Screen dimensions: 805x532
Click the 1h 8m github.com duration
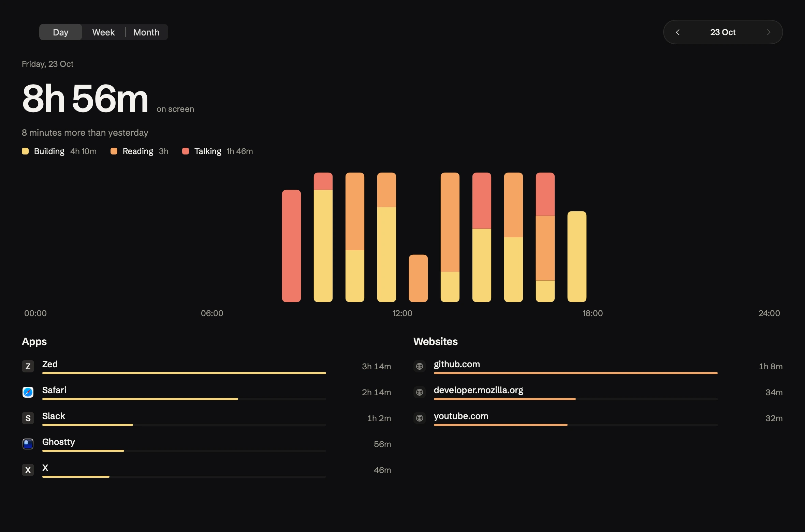click(771, 366)
